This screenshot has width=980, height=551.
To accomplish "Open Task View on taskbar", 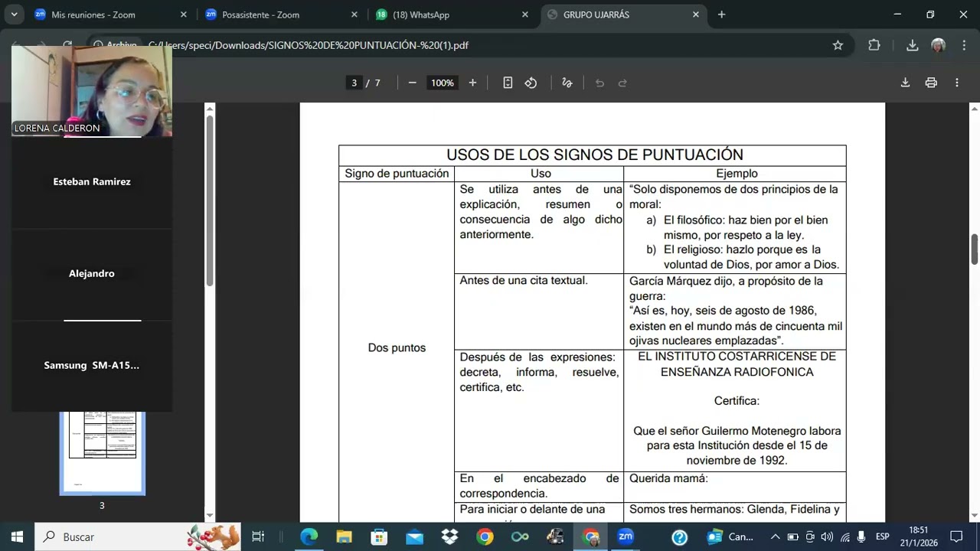I will (x=258, y=537).
